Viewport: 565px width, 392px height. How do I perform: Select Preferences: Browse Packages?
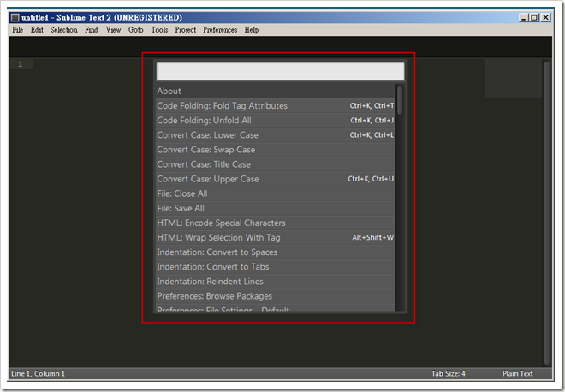tap(276, 296)
